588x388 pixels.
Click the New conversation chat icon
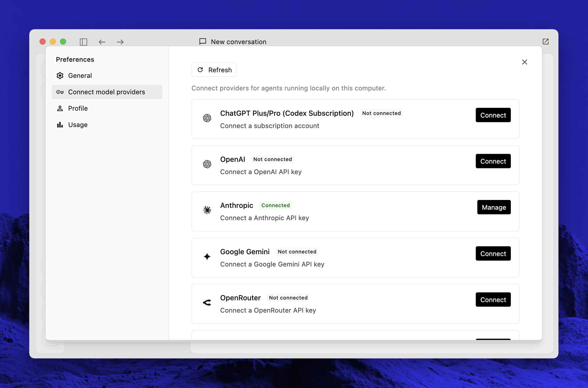(x=203, y=41)
